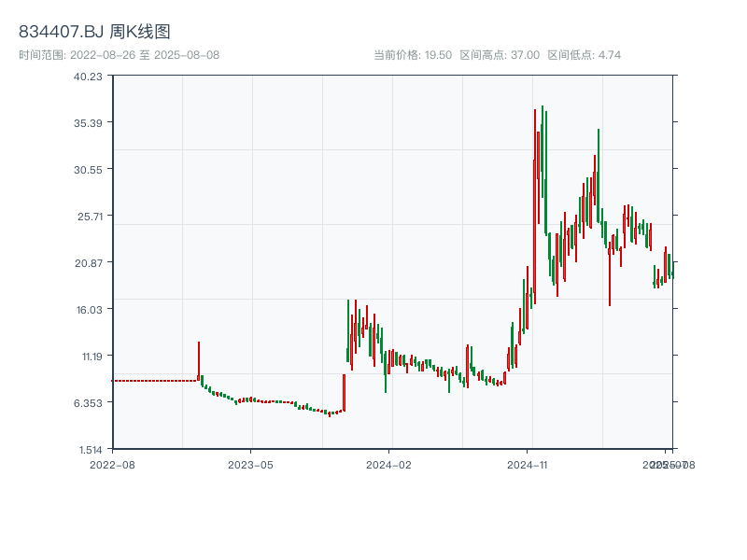
Task: Click the x-axis label 2022-08
Action: tap(112, 465)
